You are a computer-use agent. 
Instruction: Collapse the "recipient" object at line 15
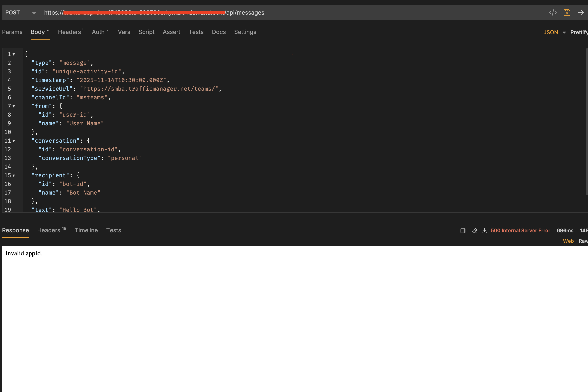click(14, 175)
